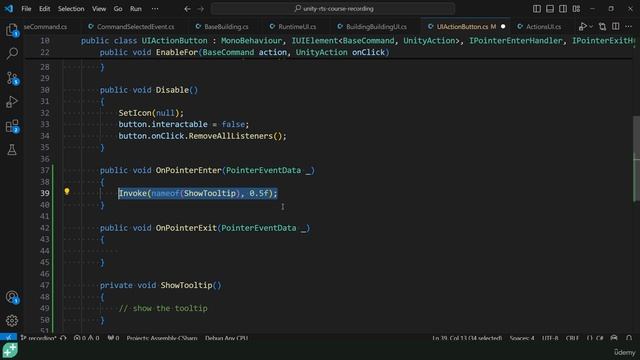
Task: Toggle the bottom panel layout icon
Action: click(550, 9)
